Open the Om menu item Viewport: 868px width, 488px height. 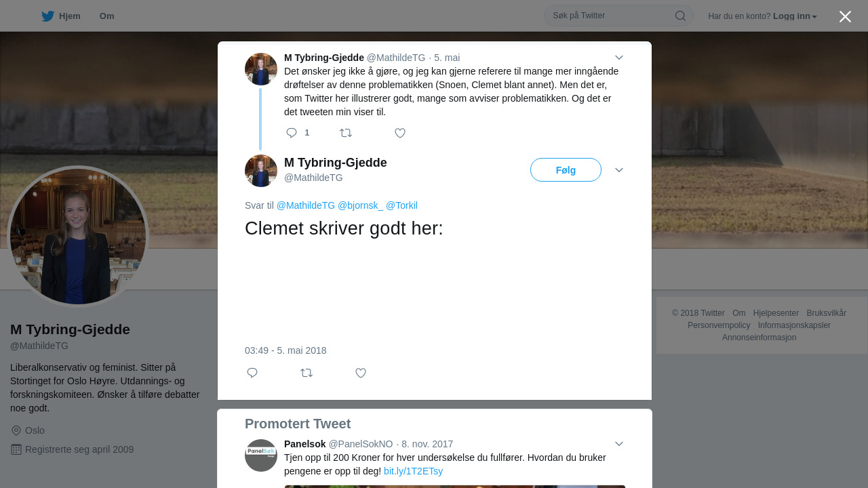coord(106,16)
